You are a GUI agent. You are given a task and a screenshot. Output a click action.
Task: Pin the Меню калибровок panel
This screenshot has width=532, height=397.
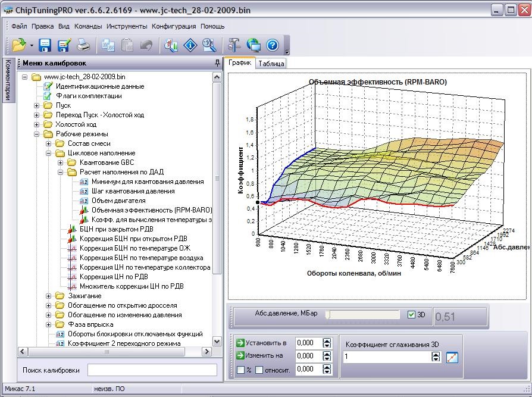(217, 63)
